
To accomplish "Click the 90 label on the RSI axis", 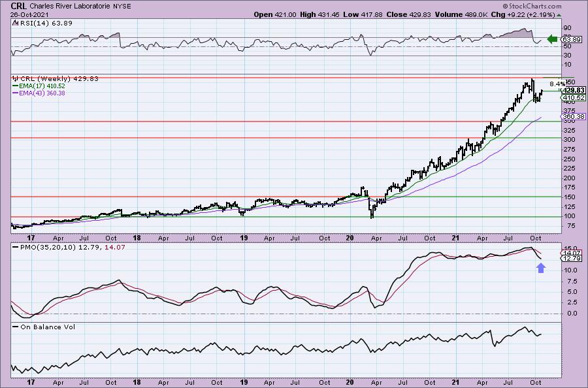I will [567, 28].
